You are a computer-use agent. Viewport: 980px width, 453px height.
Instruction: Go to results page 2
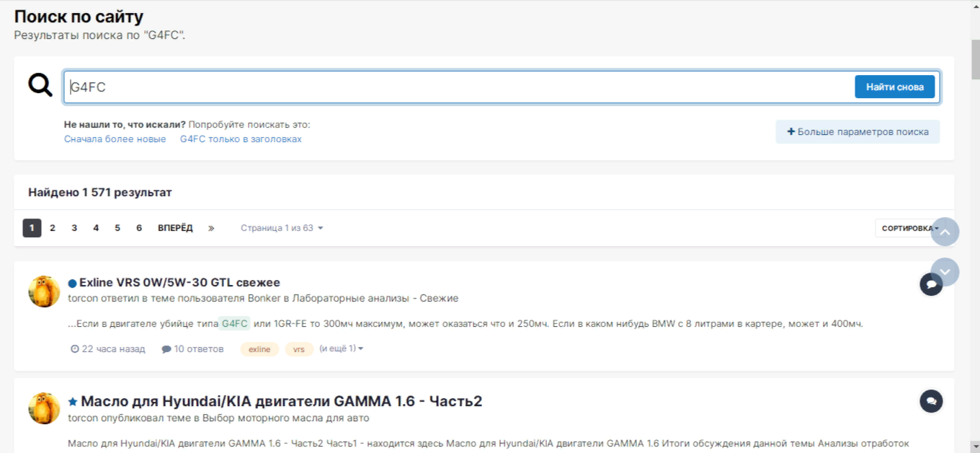53,228
